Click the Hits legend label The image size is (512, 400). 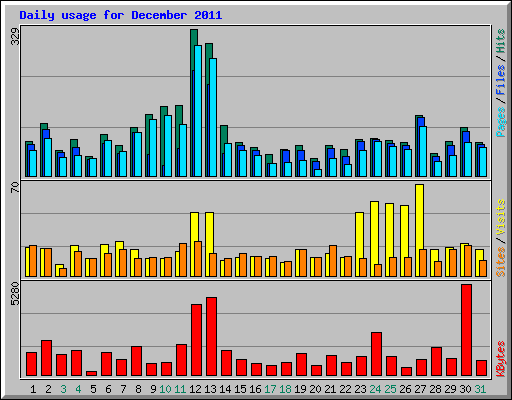(x=501, y=41)
